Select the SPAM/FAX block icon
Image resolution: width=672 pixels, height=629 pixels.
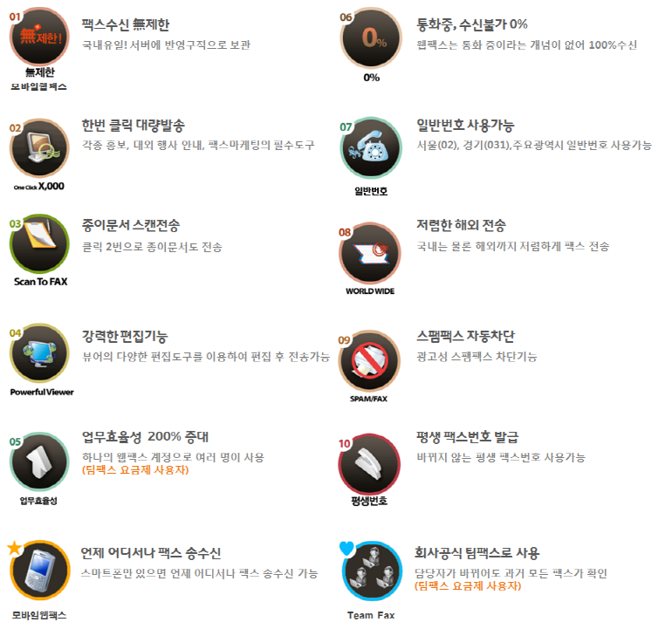[x=369, y=361]
